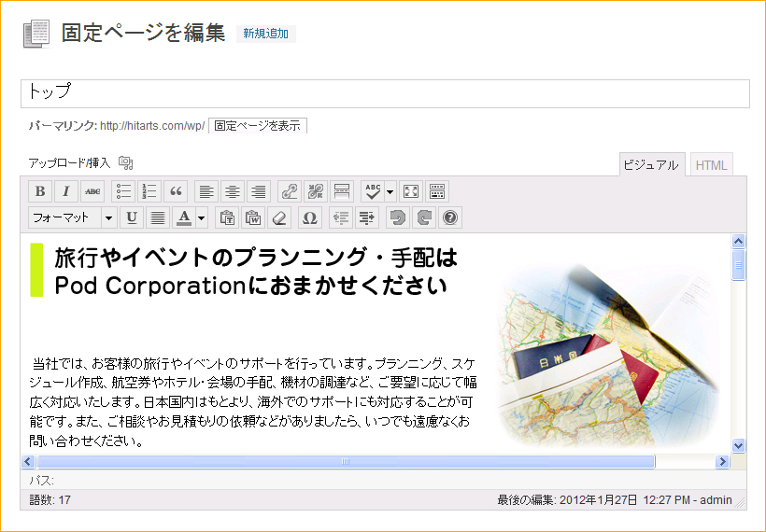Image resolution: width=766 pixels, height=532 pixels.
Task: Remove formatting with the eraser icon
Action: click(x=279, y=217)
